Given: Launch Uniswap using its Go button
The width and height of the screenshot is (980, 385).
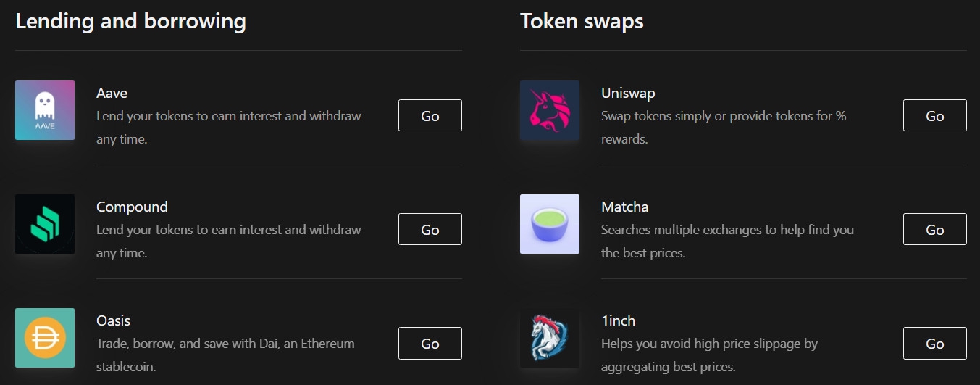Looking at the screenshot, I should pyautogui.click(x=934, y=115).
